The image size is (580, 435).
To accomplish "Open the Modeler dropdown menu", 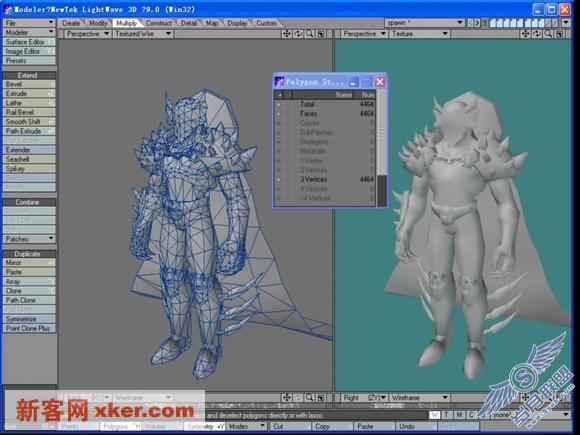I will tap(29, 33).
